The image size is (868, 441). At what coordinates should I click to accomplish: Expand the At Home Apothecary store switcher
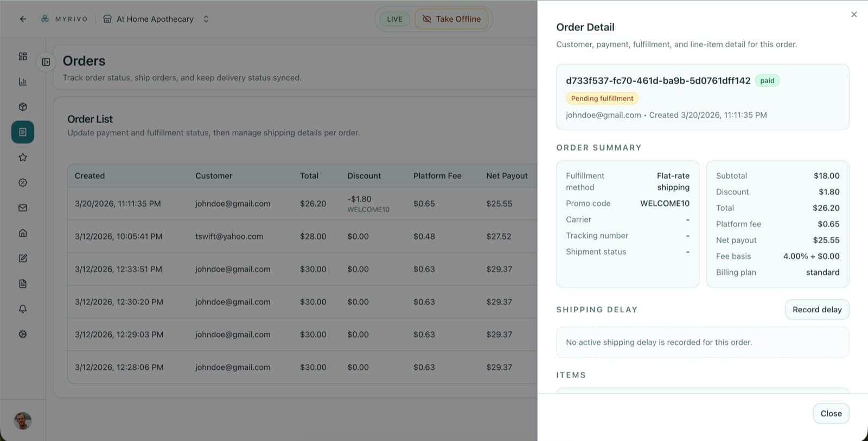[x=206, y=19]
